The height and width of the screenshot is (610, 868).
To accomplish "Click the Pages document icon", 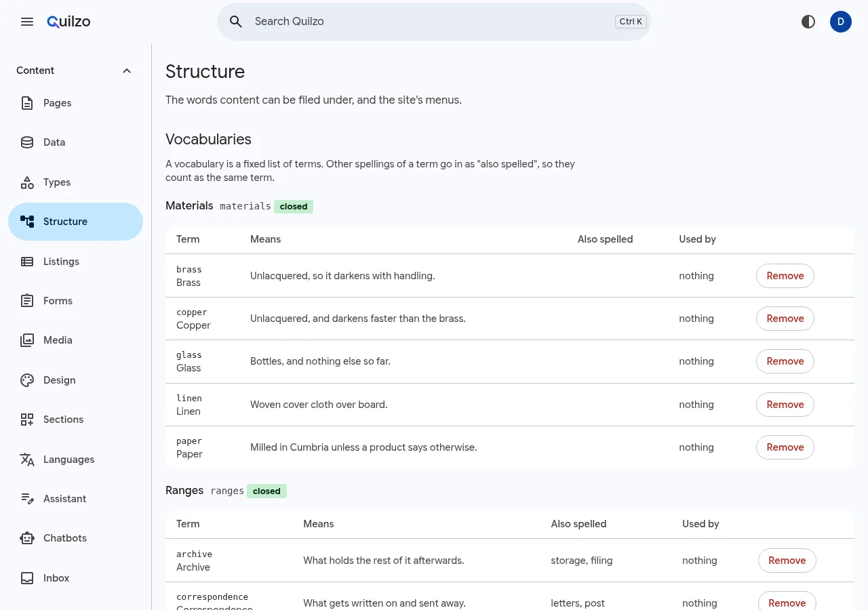I will coord(27,103).
